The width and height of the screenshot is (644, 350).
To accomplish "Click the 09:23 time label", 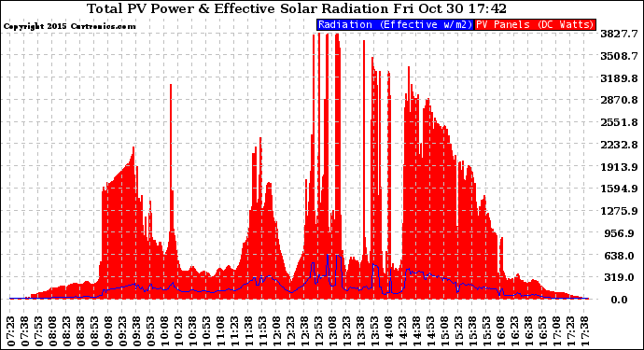I will pos(123,330).
